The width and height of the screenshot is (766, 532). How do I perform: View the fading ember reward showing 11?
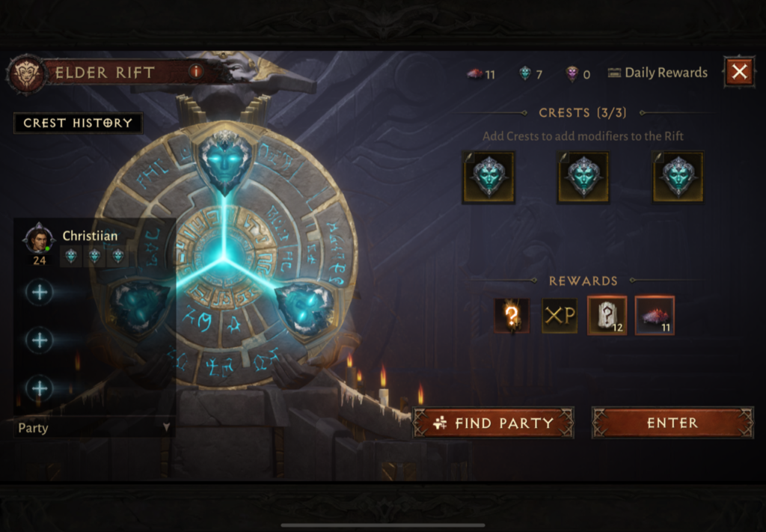tap(655, 316)
